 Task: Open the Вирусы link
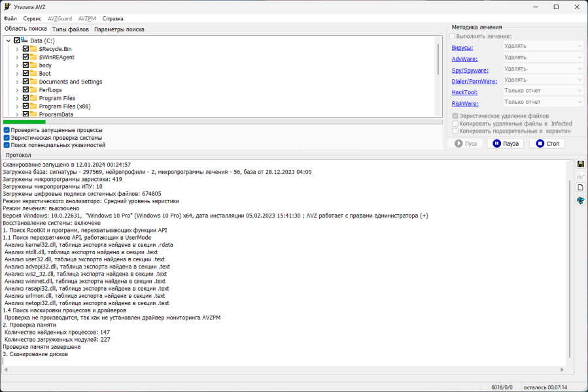click(462, 48)
